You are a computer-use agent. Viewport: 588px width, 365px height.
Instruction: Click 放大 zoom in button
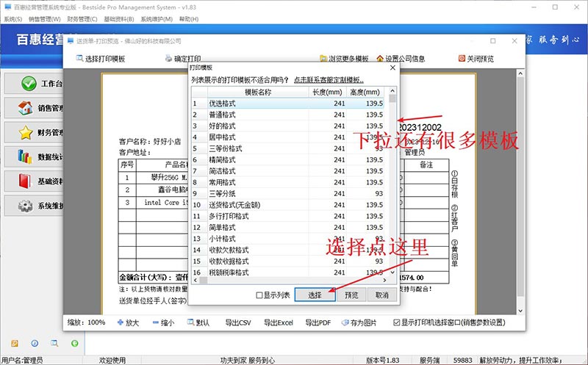[x=128, y=322]
